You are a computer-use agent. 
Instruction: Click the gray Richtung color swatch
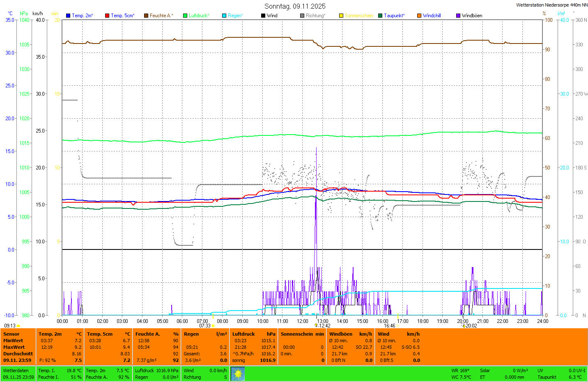pos(302,16)
